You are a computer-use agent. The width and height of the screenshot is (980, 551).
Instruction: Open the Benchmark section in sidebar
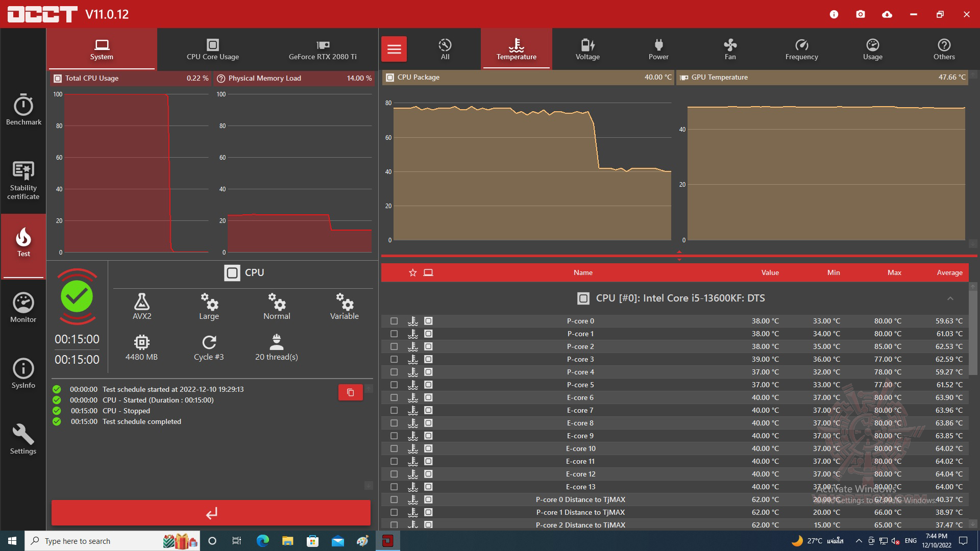coord(23,109)
